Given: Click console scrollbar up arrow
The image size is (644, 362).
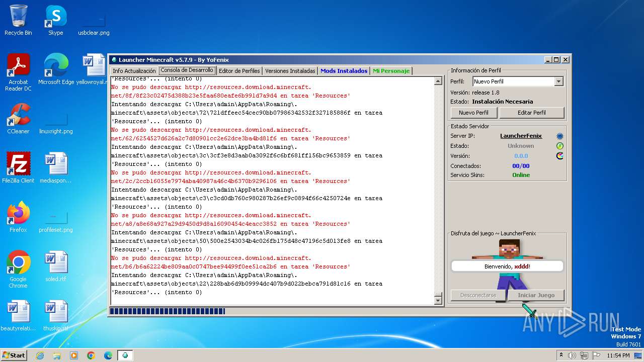Looking at the screenshot, I should pyautogui.click(x=438, y=81).
